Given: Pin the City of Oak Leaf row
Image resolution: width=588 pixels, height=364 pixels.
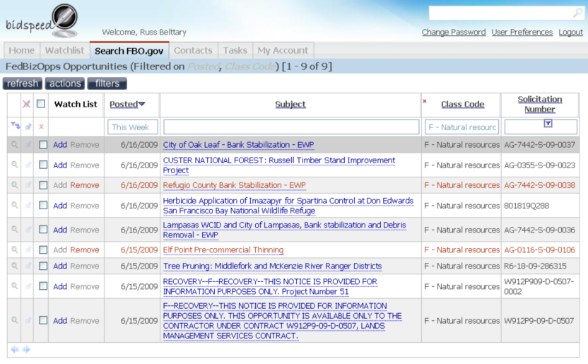Looking at the screenshot, I should tap(28, 145).
